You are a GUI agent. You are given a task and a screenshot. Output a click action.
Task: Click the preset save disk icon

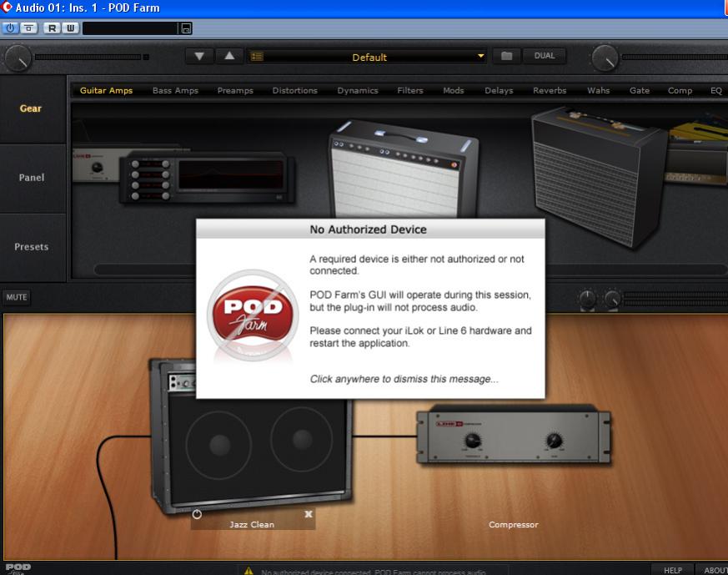[186, 28]
